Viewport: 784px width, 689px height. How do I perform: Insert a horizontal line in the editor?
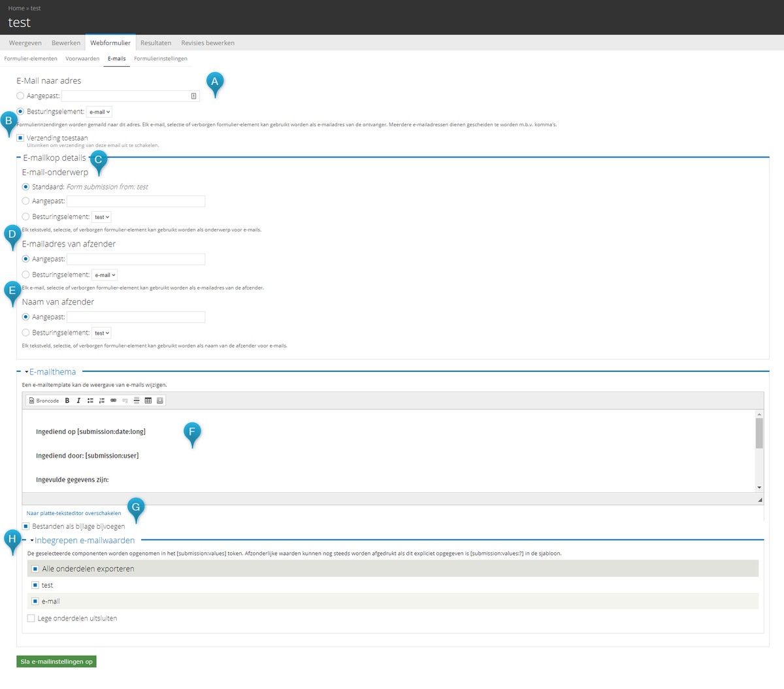pos(137,401)
